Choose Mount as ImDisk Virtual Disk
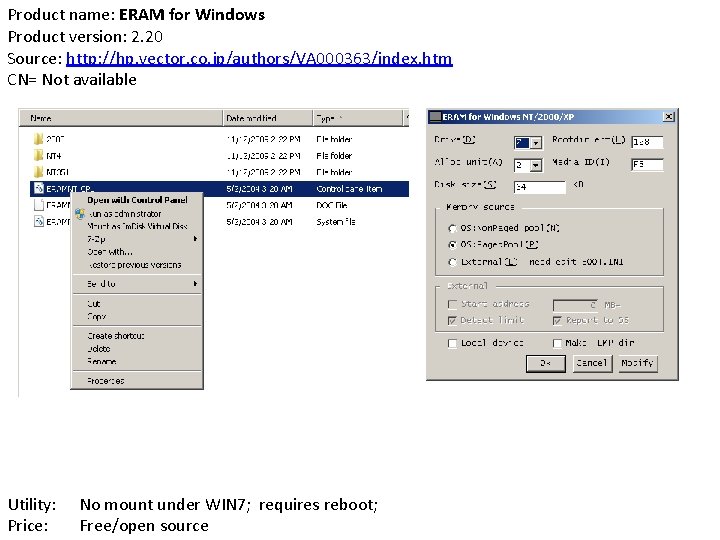720x540 pixels. tap(137, 226)
